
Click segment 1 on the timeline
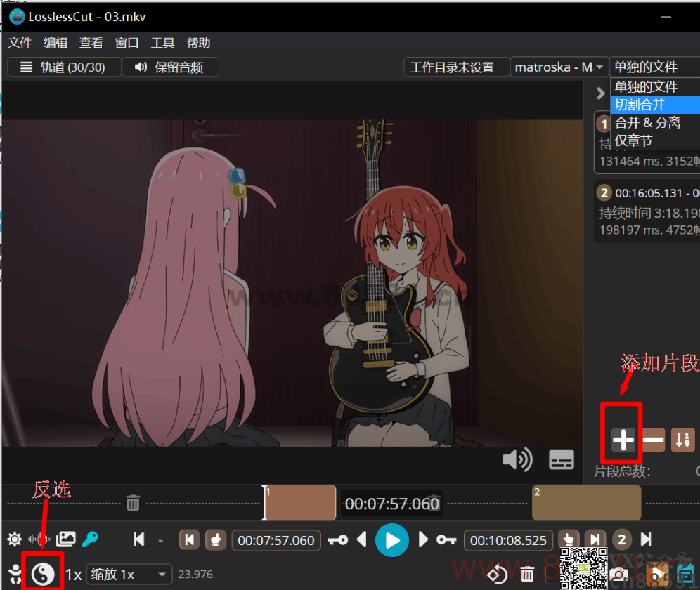300,503
